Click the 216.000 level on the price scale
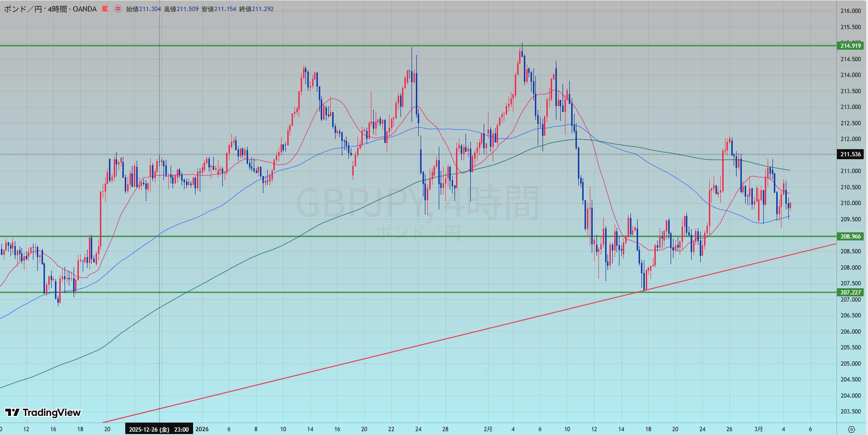This screenshot has height=435, width=868. tap(850, 11)
